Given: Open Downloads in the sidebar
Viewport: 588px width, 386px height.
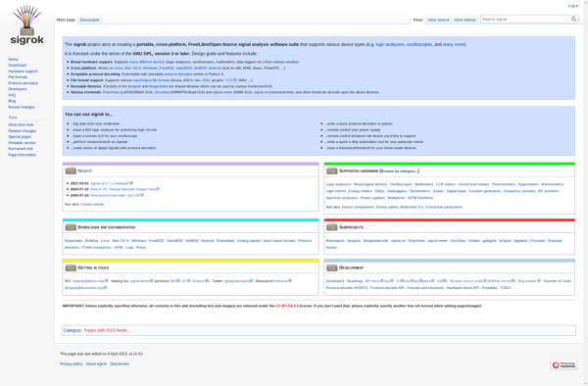Looking at the screenshot, I should click(18, 66).
